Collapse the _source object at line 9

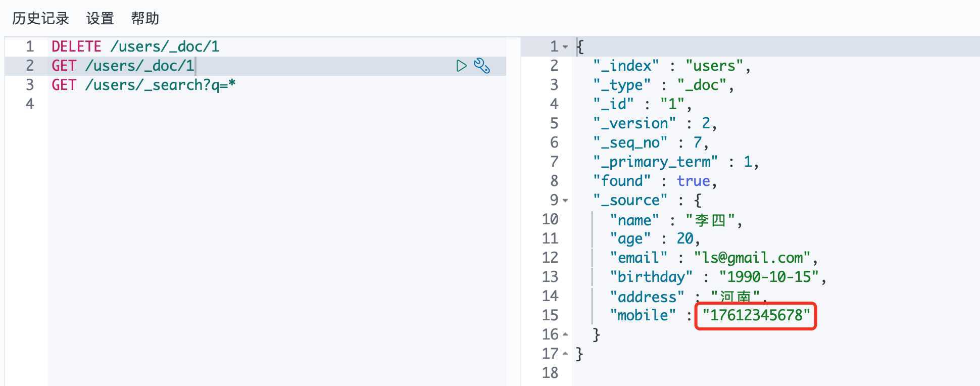[x=565, y=201]
